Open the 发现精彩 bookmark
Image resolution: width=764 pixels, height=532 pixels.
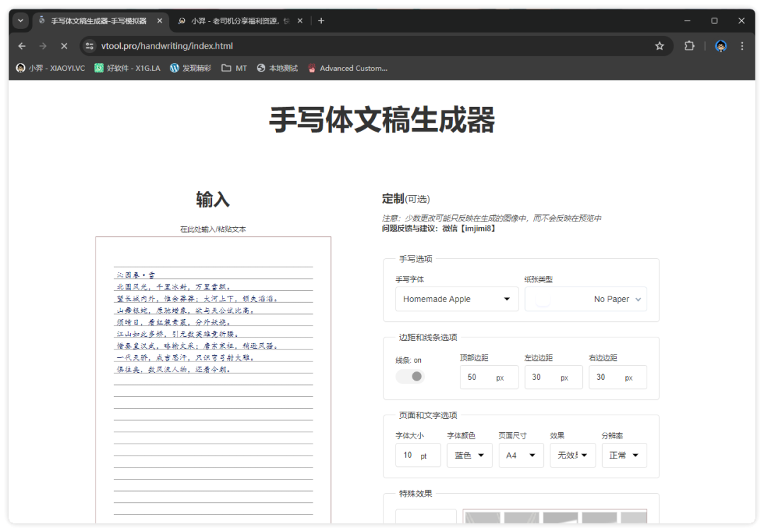[x=190, y=68]
